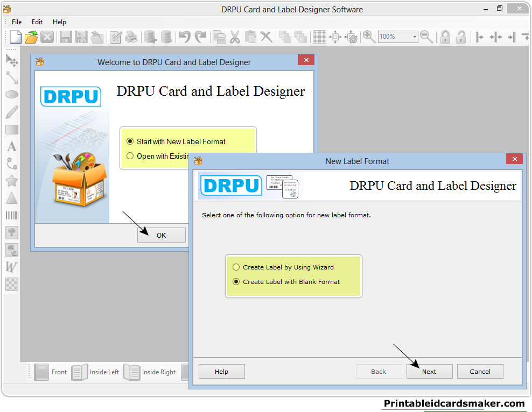Click the Align Center horizontally icon

pos(496,37)
